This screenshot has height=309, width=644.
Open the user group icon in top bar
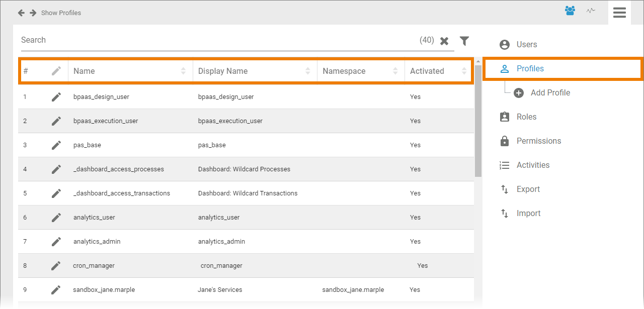[570, 11]
